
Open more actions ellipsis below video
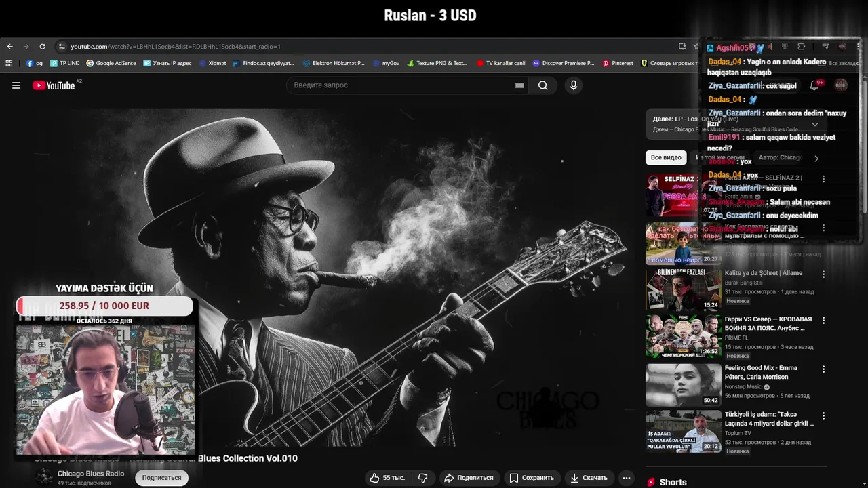coord(627,478)
